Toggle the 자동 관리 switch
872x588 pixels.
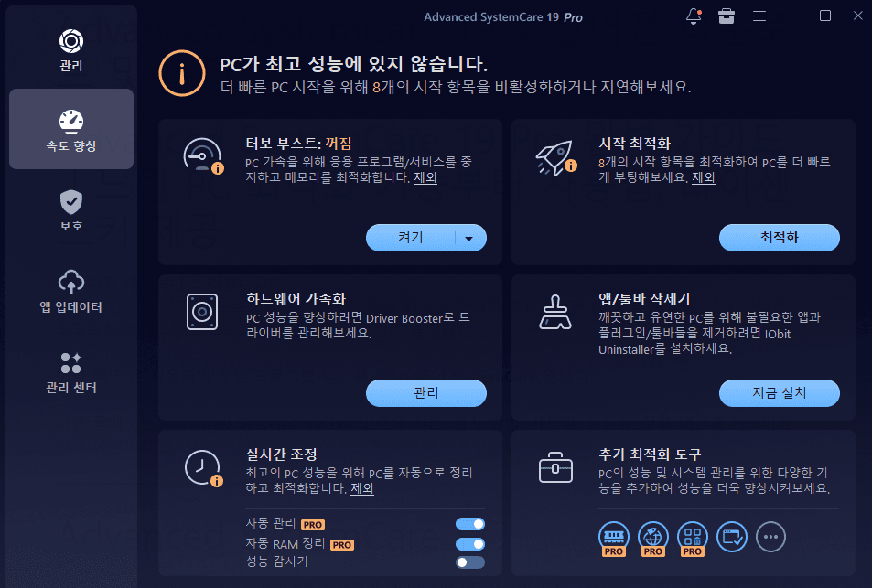pyautogui.click(x=470, y=524)
